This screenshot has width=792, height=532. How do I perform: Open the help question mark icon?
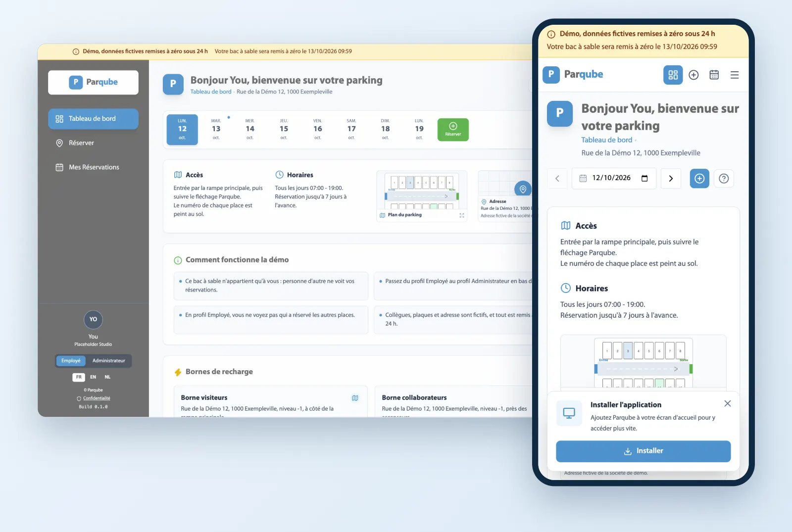point(724,178)
